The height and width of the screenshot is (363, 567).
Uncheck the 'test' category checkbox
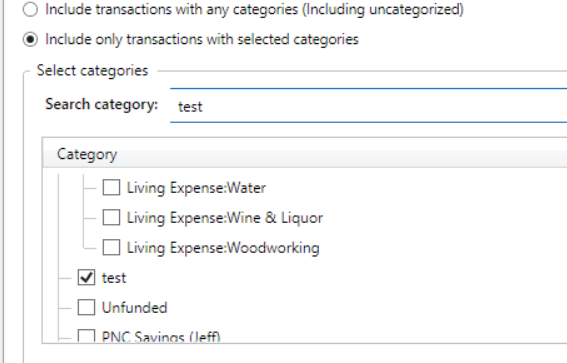click(86, 278)
